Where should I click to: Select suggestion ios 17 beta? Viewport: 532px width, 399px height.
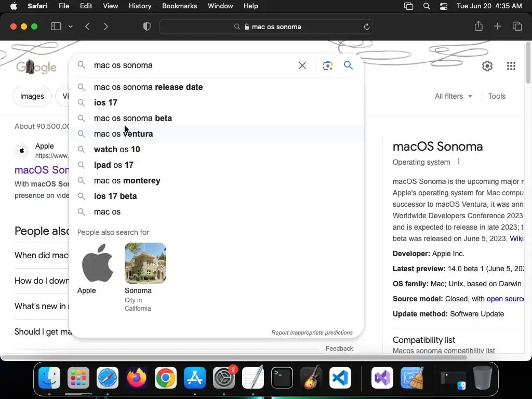217,196
